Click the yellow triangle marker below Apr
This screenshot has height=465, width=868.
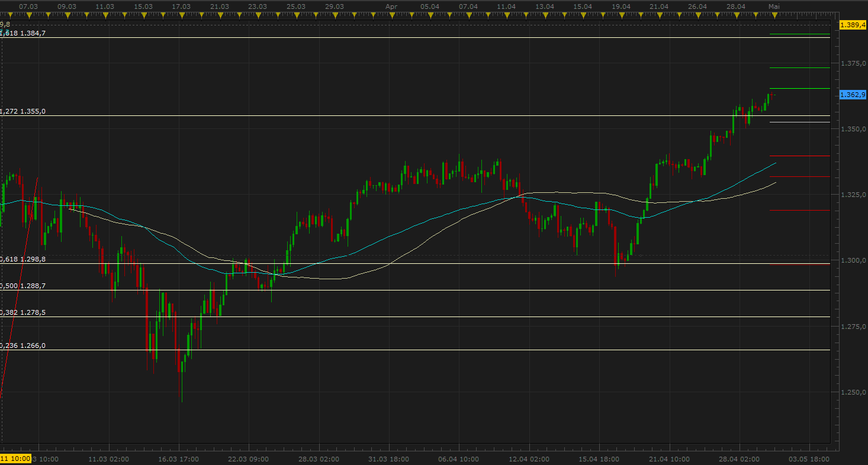391,14
